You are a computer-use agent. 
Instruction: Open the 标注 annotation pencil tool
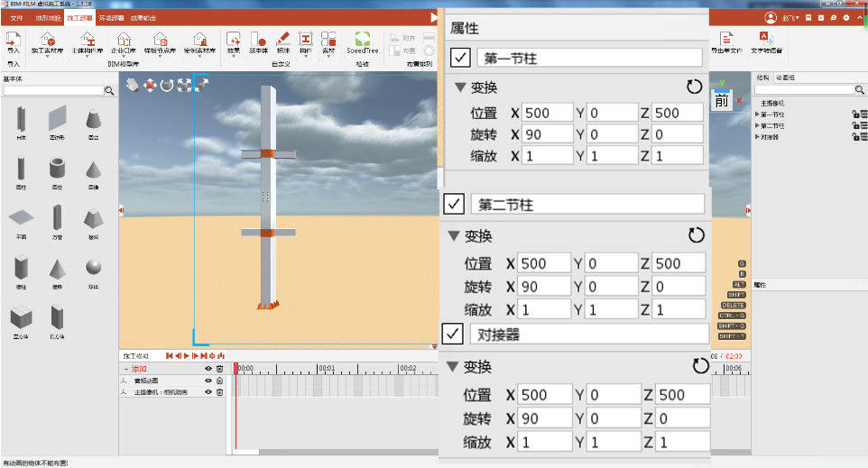coord(283,40)
